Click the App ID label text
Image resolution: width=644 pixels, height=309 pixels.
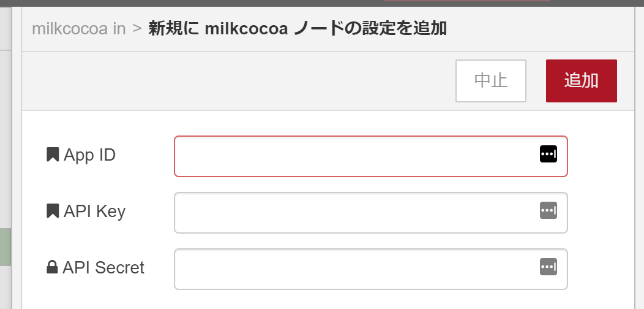(x=89, y=155)
